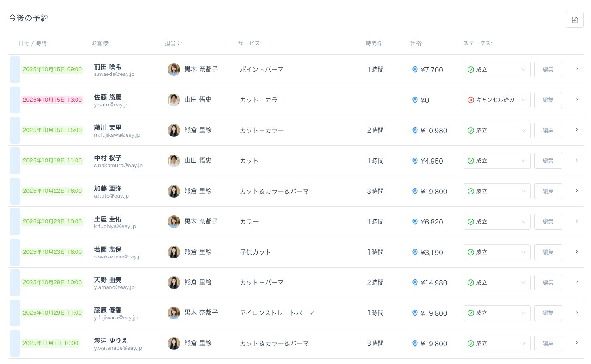This screenshot has height=364, width=591.
Task: Click location pin icon next to ¥14,980
Action: [415, 283]
